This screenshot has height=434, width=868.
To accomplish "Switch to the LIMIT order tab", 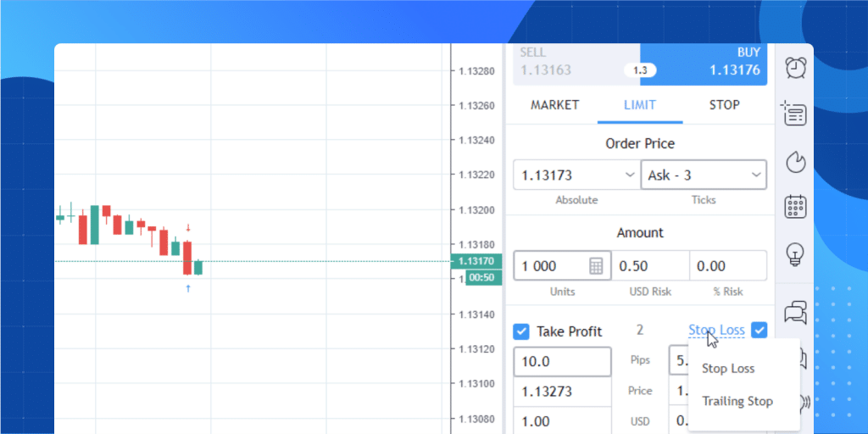I will coord(640,105).
